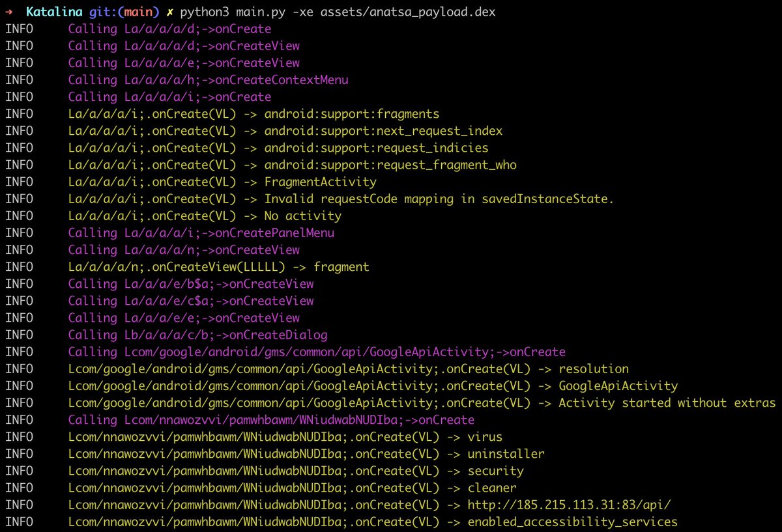782x532 pixels.
Task: Click the 'cleaner' string output
Action: point(492,486)
